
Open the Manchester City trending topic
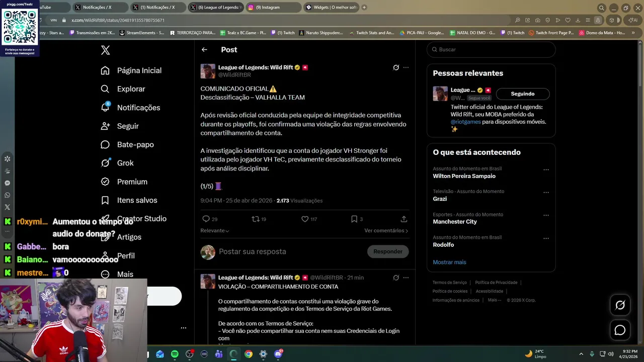pos(455,222)
